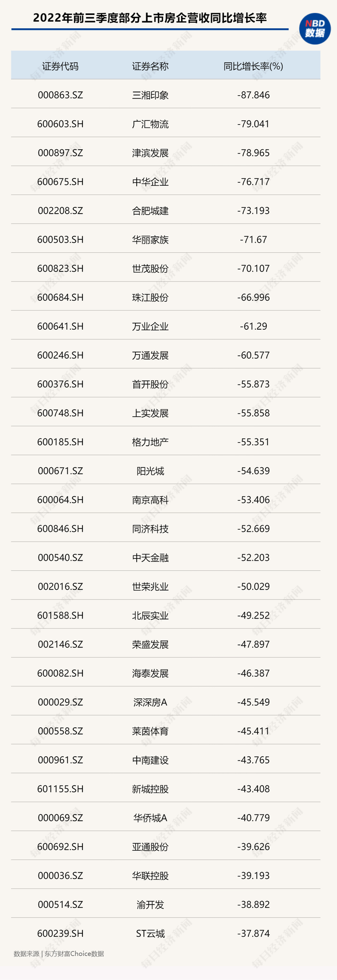
Task: Click the 东方财富Choice数据 source text
Action: [x=75, y=954]
